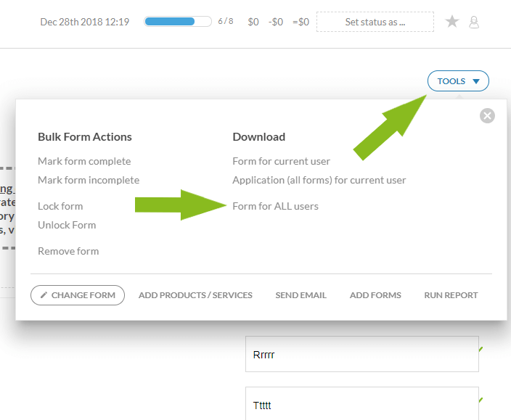This screenshot has height=420, width=511.
Task: Click the user profile icon
Action: pos(474,22)
